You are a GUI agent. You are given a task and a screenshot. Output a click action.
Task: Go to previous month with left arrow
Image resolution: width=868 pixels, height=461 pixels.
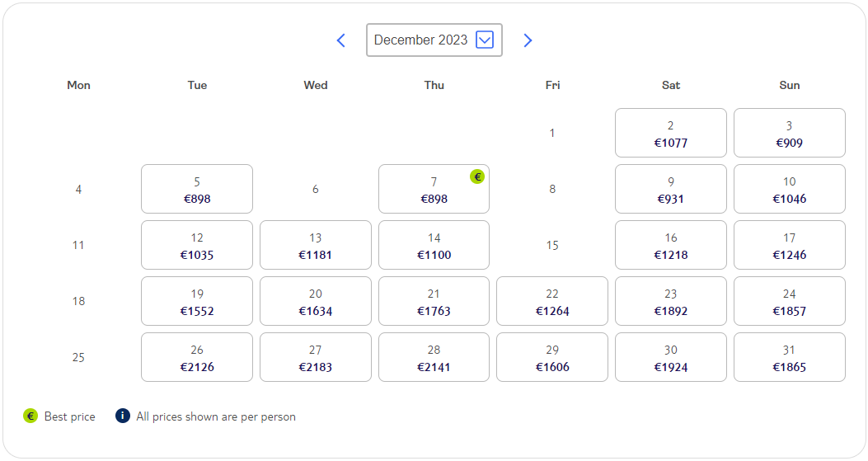[x=341, y=40]
